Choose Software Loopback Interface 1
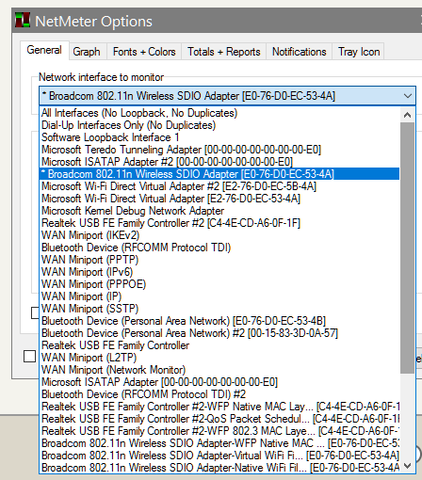Viewport: 422px width, 480px height. click(x=220, y=137)
